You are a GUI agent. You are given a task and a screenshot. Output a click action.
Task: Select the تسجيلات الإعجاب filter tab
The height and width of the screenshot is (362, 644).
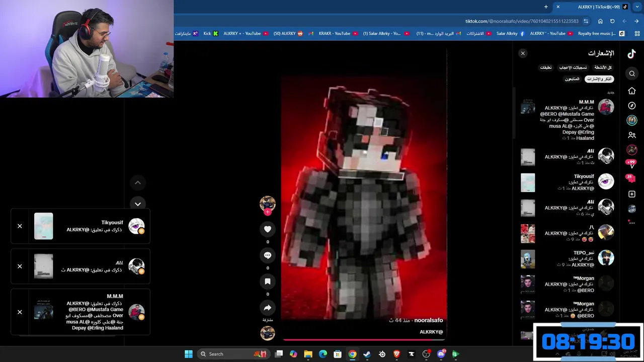point(573,67)
